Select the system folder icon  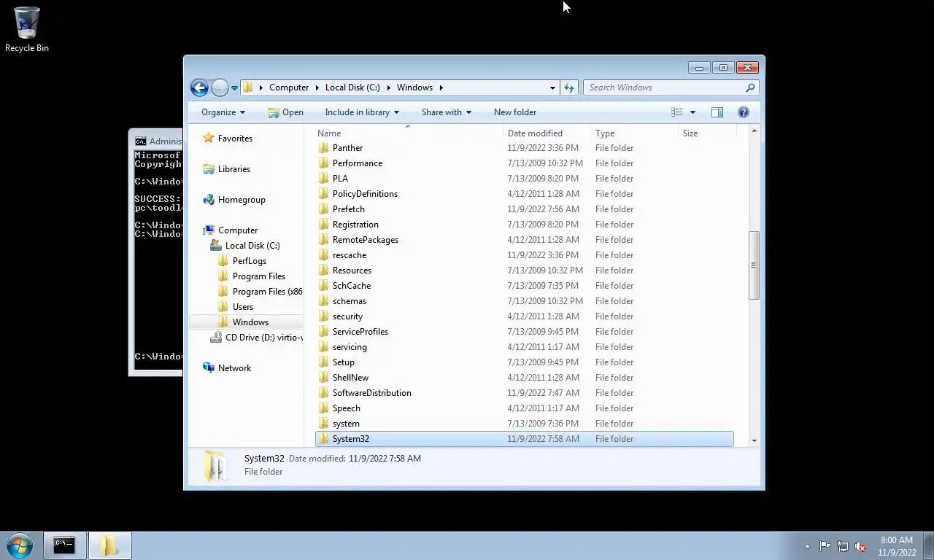click(x=324, y=424)
